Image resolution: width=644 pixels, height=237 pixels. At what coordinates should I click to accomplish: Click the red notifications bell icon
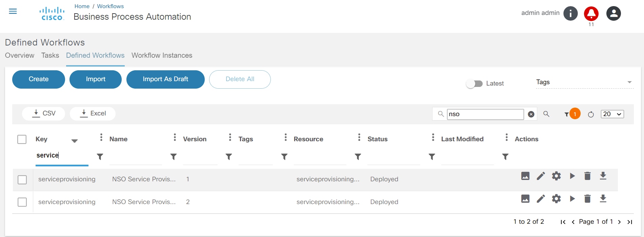pyautogui.click(x=591, y=14)
